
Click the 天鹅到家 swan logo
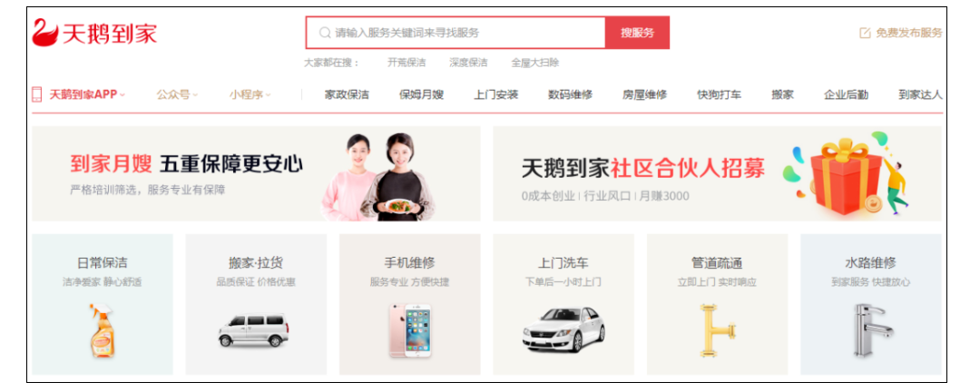pyautogui.click(x=45, y=33)
